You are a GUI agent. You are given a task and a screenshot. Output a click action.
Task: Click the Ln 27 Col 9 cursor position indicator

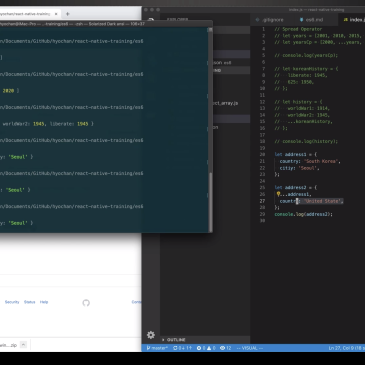347,348
